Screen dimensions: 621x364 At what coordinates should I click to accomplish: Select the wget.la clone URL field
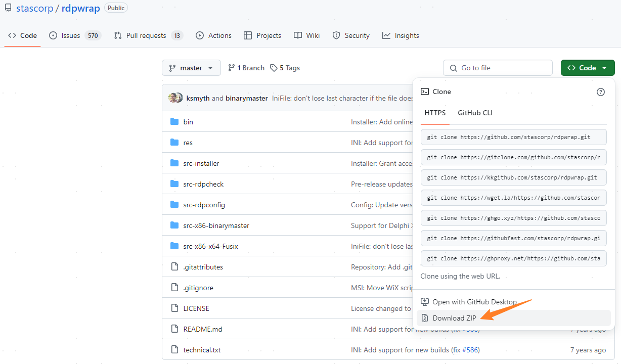coord(513,198)
